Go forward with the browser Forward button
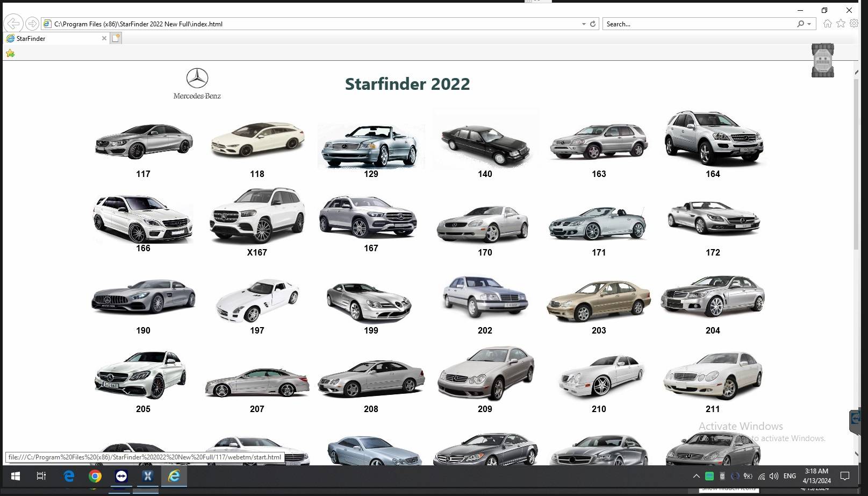Image resolution: width=868 pixels, height=496 pixels. click(x=32, y=24)
